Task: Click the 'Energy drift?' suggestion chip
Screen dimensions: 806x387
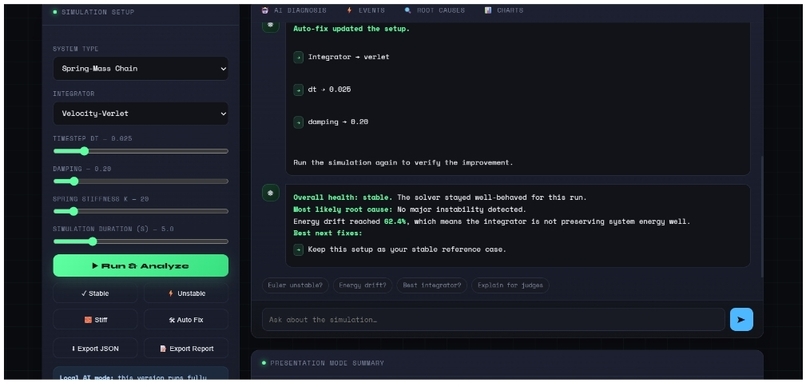Action: pyautogui.click(x=362, y=285)
